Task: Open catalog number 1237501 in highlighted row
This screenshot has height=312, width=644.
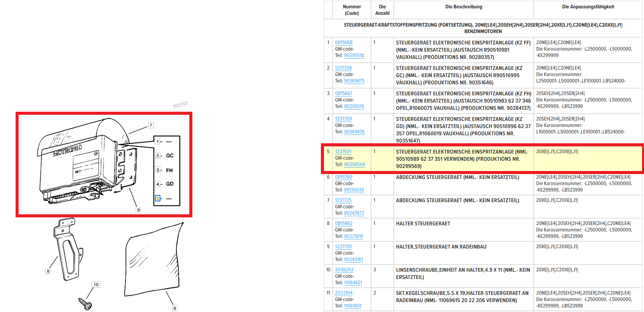Action: 343,152
